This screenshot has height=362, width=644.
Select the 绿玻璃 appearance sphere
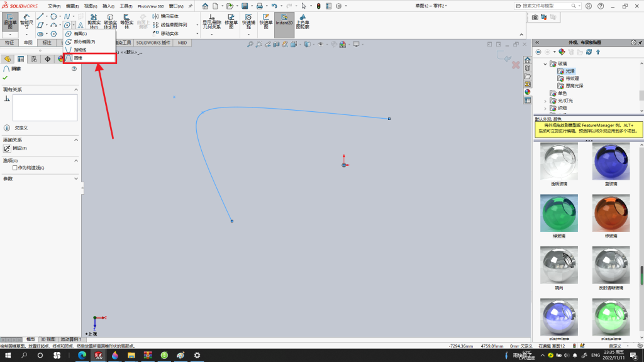tap(559, 213)
